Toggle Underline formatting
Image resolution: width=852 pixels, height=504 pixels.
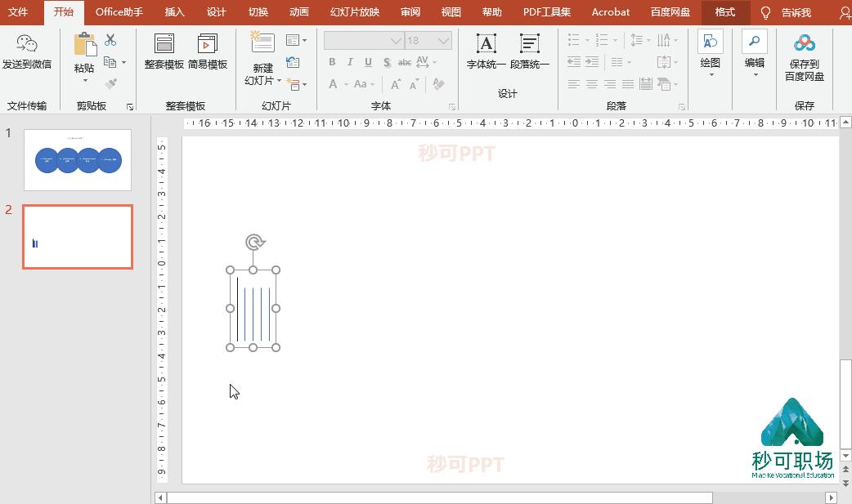[x=368, y=62]
